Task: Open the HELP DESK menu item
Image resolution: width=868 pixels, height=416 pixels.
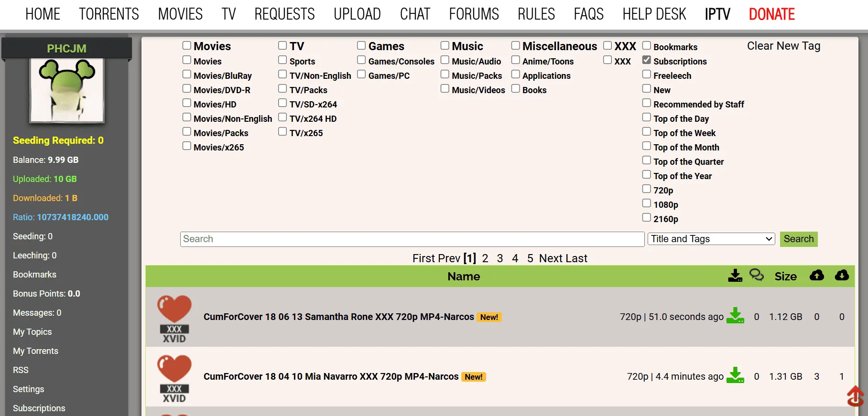Action: [x=654, y=14]
